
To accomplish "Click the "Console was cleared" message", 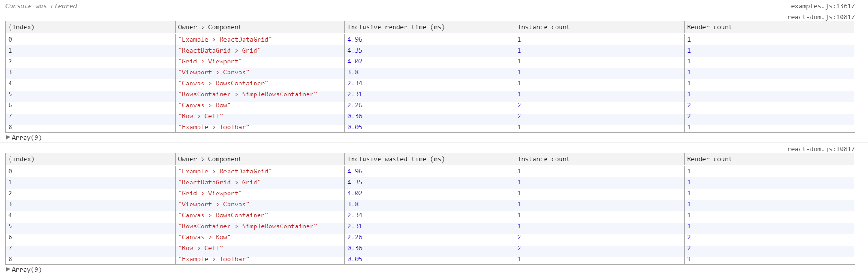I will coord(41,6).
